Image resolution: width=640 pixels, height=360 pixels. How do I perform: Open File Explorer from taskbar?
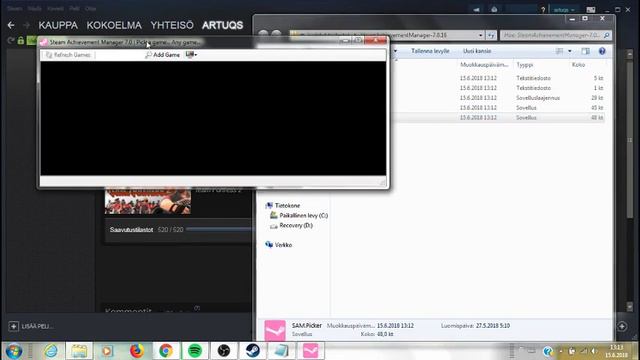click(x=79, y=351)
